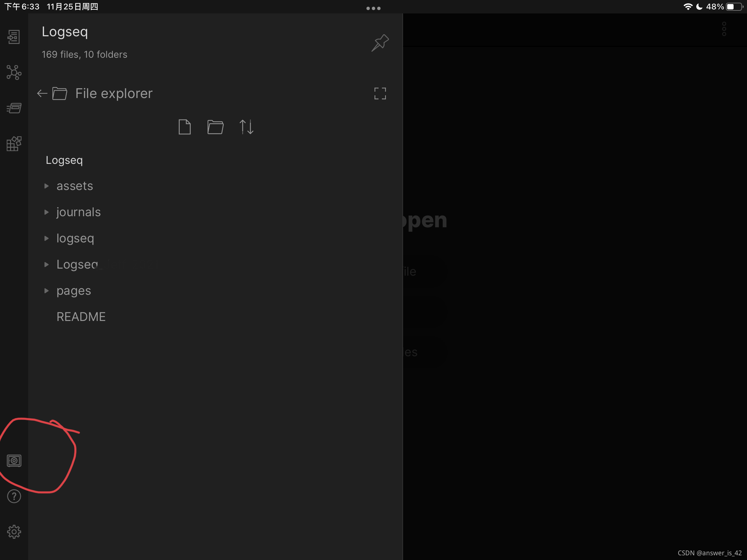
Task: Expand the lowercase logseq folder
Action: 75,238
